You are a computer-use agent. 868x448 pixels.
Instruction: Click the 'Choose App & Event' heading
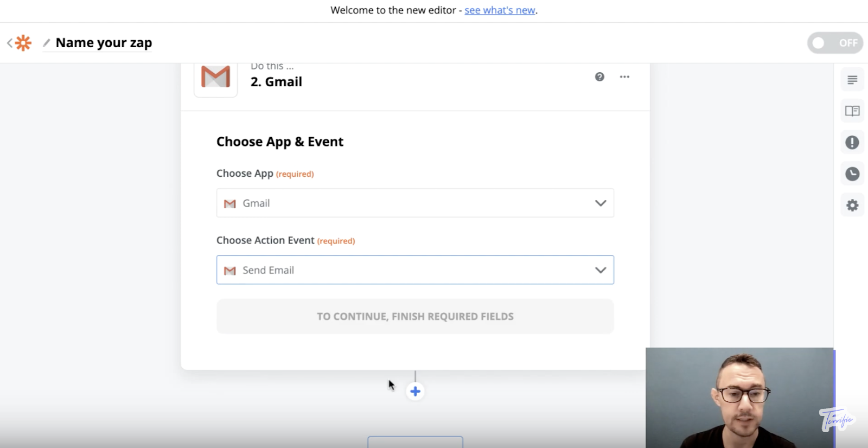coord(280,142)
